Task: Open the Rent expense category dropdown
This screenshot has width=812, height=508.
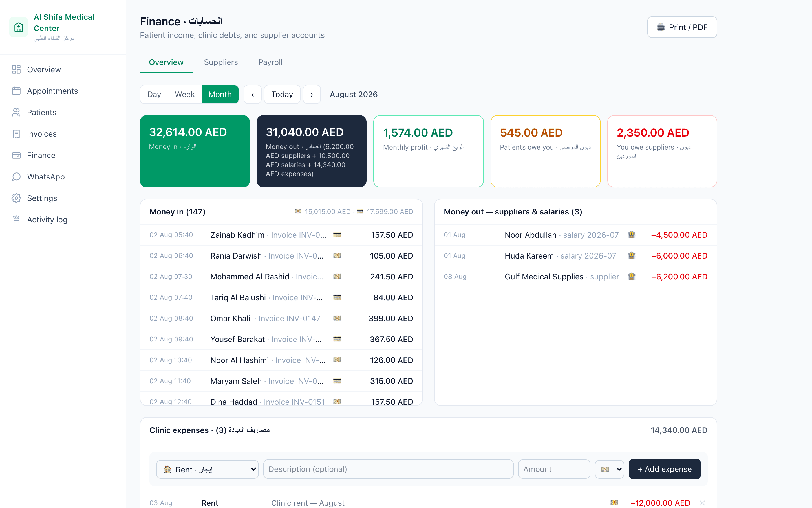Action: (207, 469)
